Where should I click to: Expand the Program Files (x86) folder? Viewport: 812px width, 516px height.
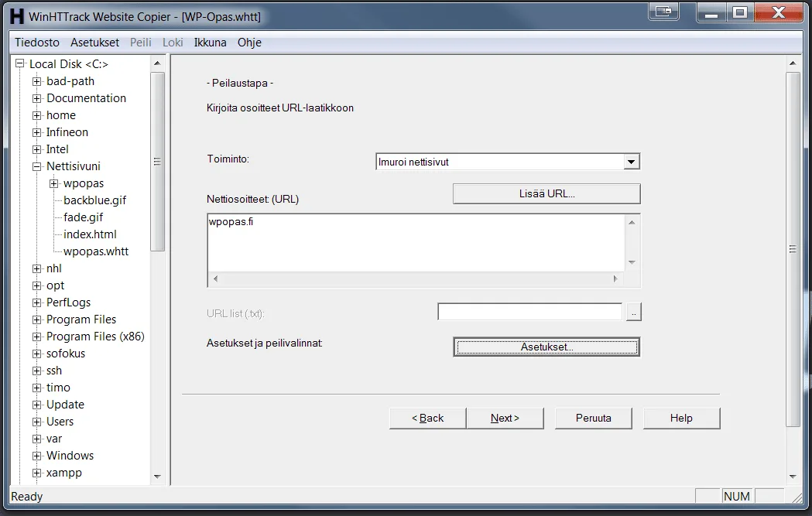tap(36, 337)
